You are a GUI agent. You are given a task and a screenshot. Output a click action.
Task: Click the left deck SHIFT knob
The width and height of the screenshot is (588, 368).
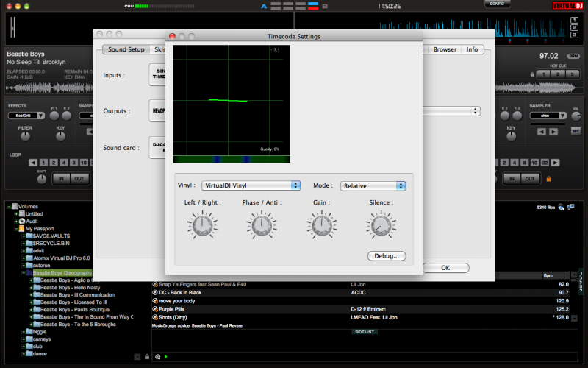coord(42,179)
